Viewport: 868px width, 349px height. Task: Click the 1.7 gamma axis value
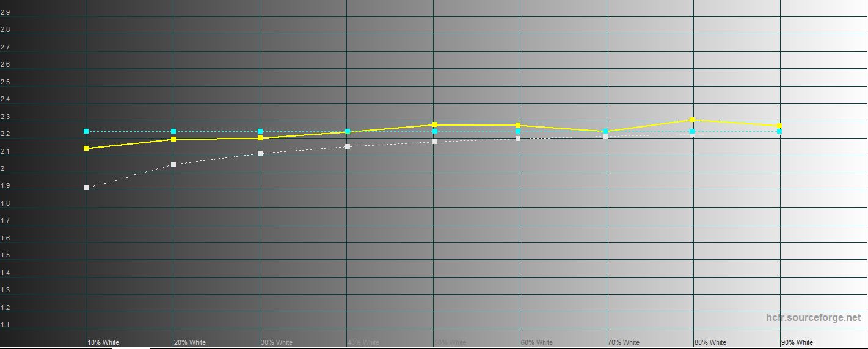(5, 221)
